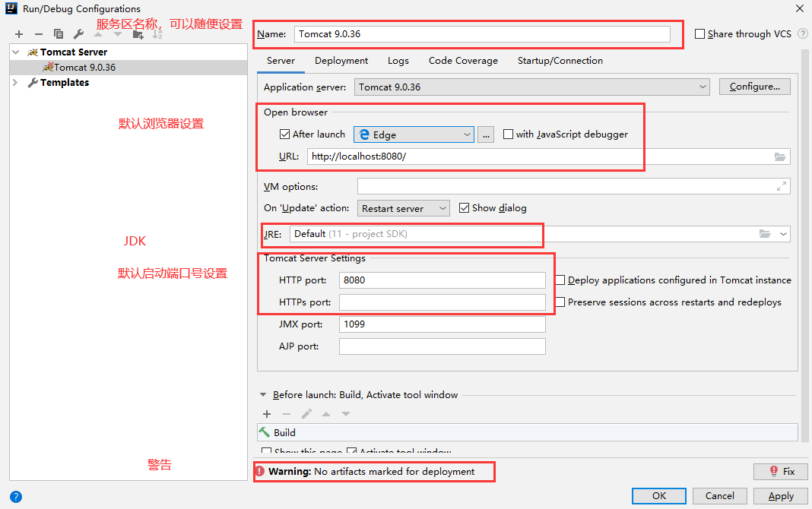Toggle Show dialog checkbox
The width and height of the screenshot is (812, 509).
[x=464, y=208]
